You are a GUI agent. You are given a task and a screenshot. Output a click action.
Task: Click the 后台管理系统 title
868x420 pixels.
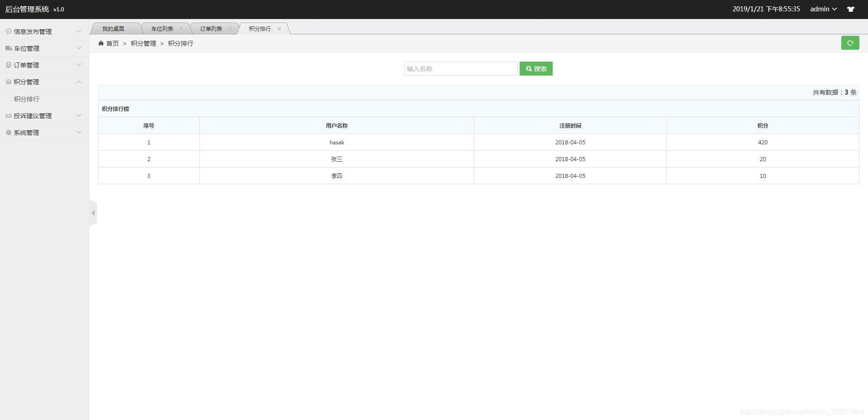pos(27,9)
